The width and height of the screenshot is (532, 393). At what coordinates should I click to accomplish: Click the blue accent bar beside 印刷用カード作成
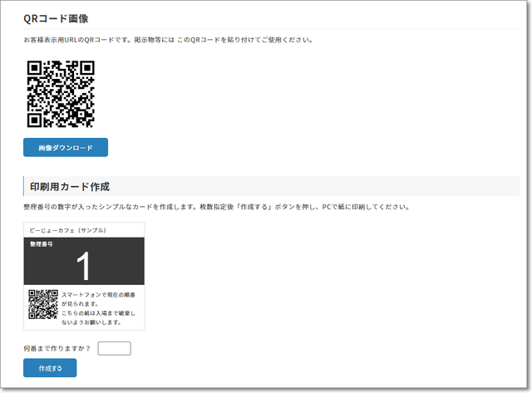pos(24,186)
